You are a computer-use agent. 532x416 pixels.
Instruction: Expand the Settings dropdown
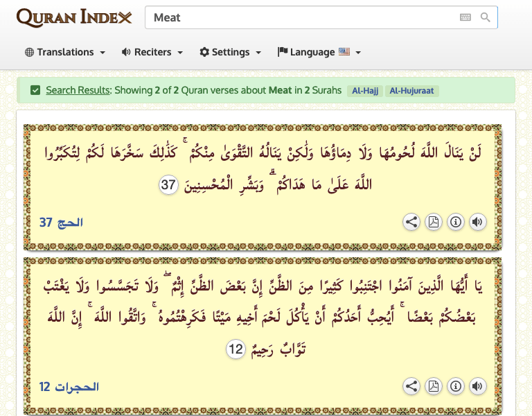[x=231, y=52]
